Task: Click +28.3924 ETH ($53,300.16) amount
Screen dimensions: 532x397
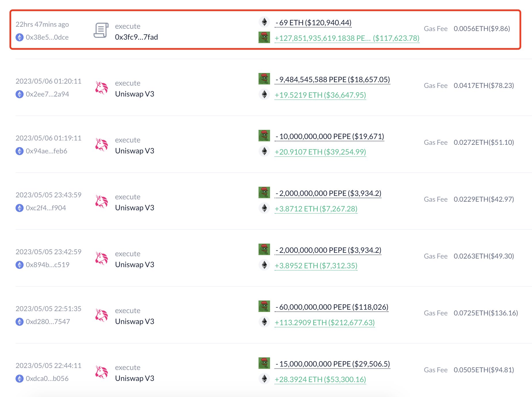Action: pos(320,379)
